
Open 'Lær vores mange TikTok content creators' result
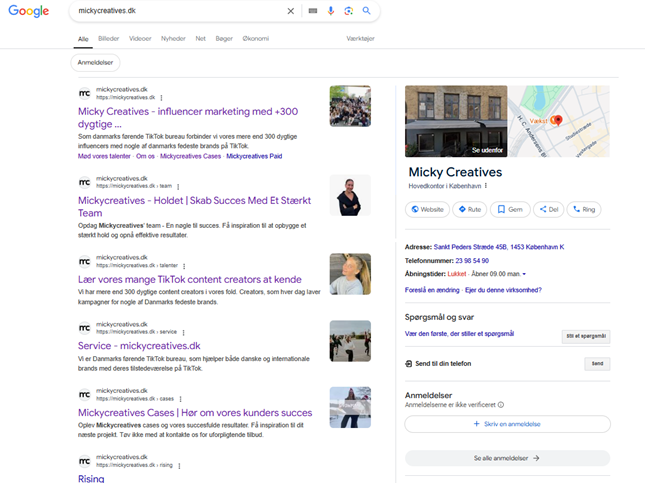tap(190, 280)
